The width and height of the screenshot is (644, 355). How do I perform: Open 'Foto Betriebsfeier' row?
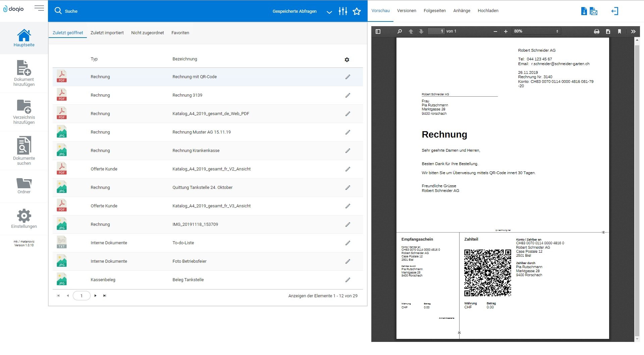[208, 261]
